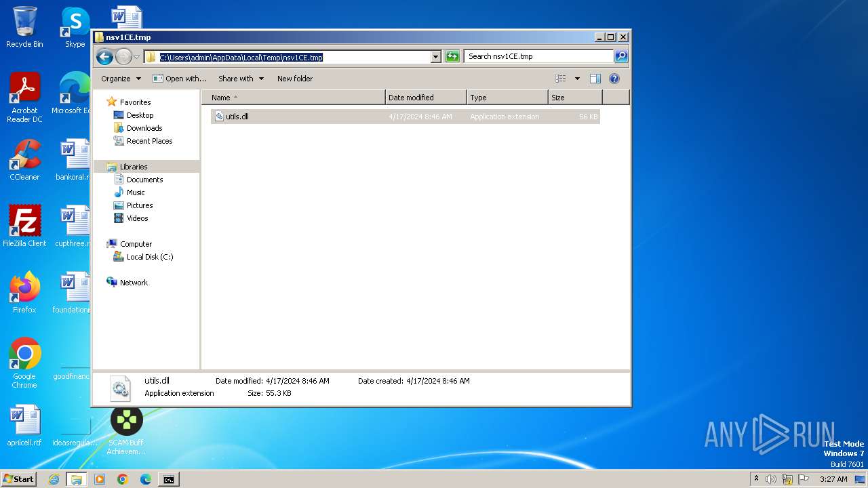Click the Firefox desktop icon

click(x=24, y=292)
